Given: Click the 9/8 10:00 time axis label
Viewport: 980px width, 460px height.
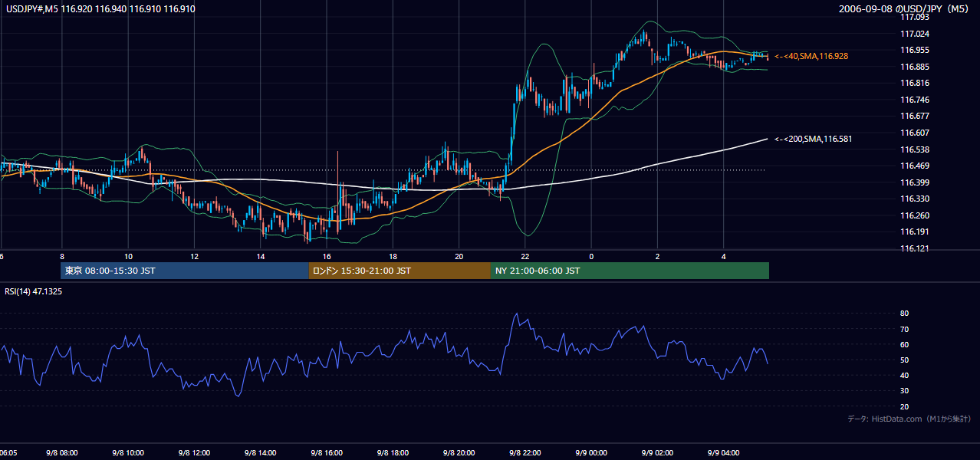Looking at the screenshot, I should (127, 452).
